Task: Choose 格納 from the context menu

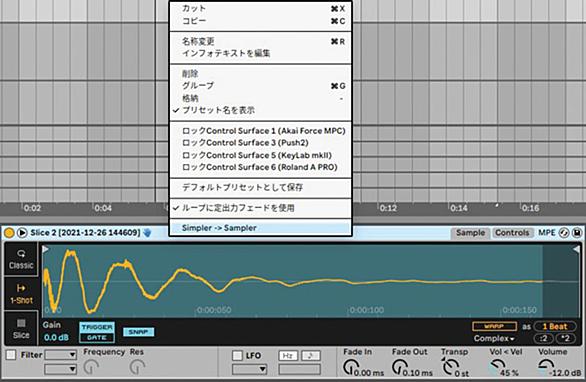Action: click(x=260, y=98)
